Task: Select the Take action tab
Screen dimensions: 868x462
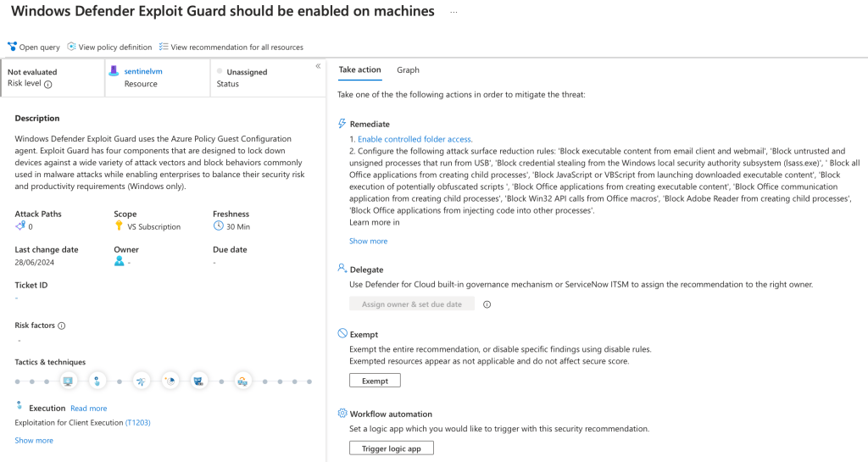Action: coord(359,70)
